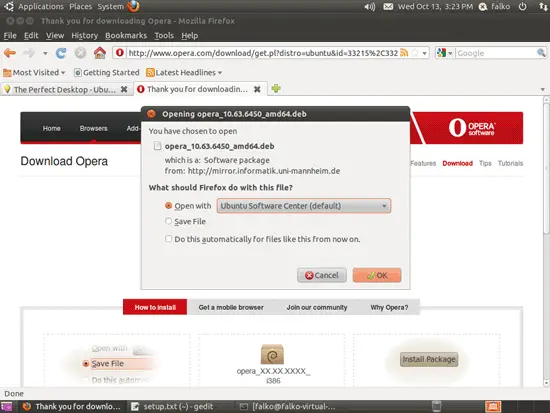Open the back history dropdown arrow
Screen dimensions: 550x413
pyautogui.click(x=45, y=53)
